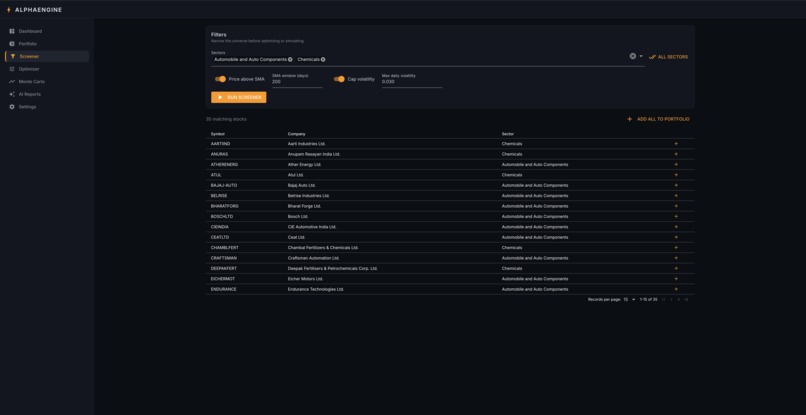
Task: Focus the Max daily volatility field
Action: pos(412,82)
